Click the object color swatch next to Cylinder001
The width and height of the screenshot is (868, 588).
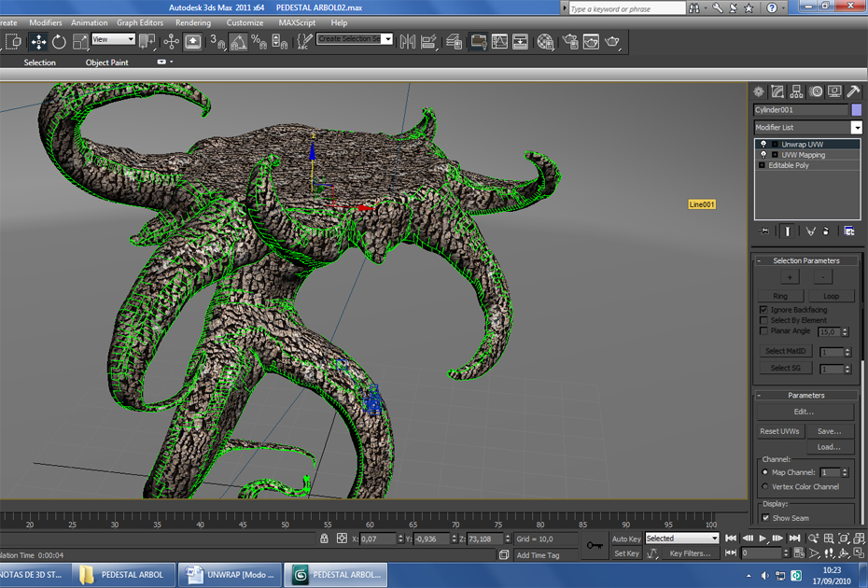pos(856,109)
